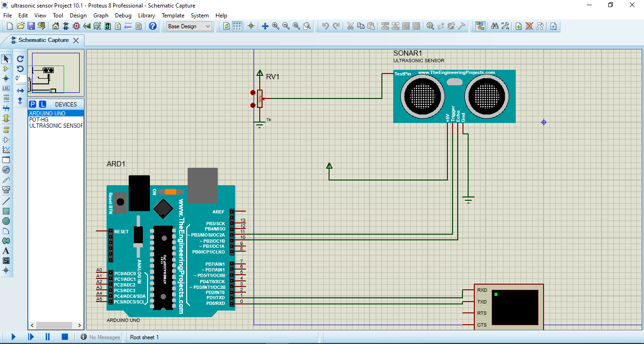The width and height of the screenshot is (644, 344).
Task: Click the Play simulation button
Action: [x=14, y=337]
